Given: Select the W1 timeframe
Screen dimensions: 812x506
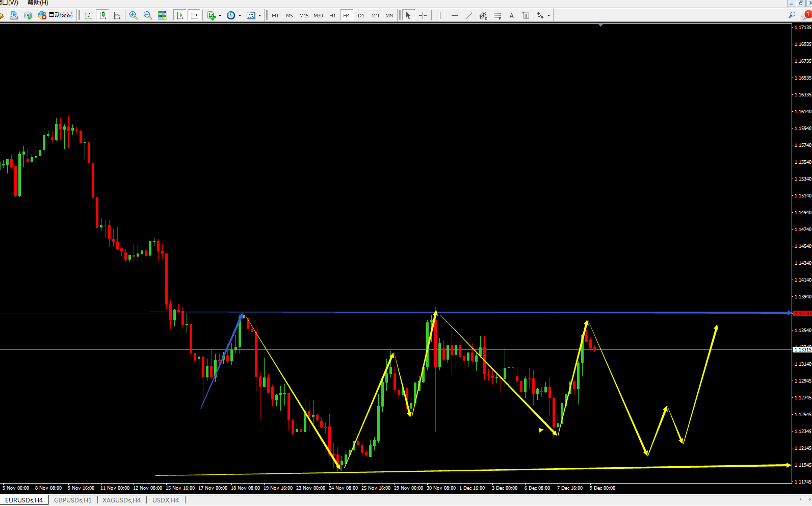Looking at the screenshot, I should [376, 15].
